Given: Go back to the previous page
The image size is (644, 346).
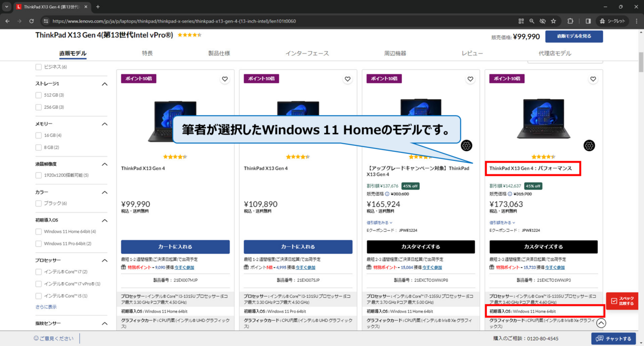Looking at the screenshot, I should 8,21.
